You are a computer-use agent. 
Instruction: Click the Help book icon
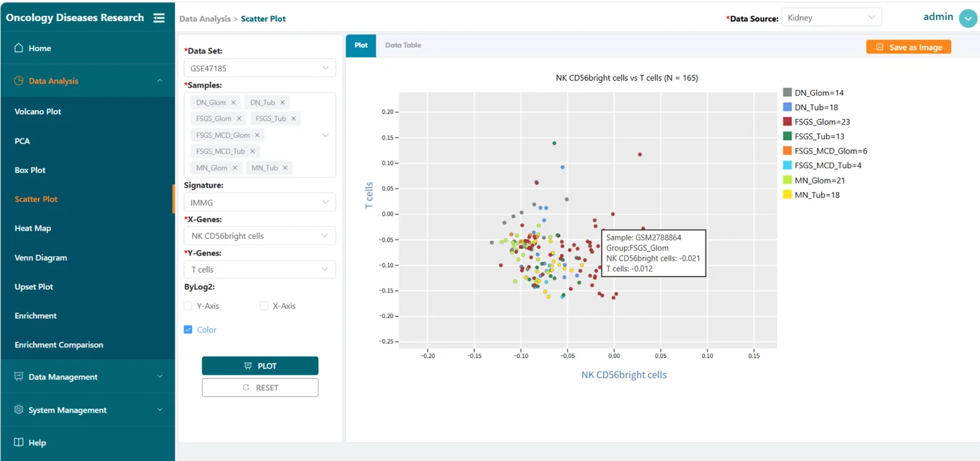point(19,442)
